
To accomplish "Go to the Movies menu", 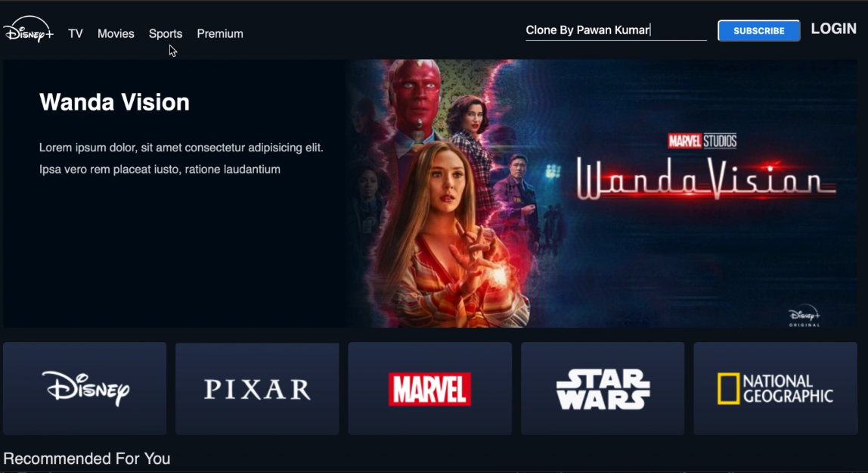I will 116,34.
